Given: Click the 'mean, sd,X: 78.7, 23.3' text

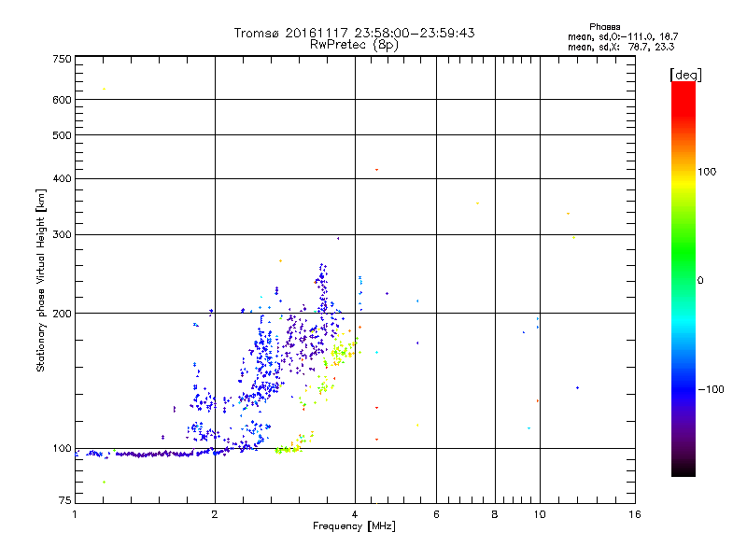Looking at the screenshot, I should click(x=621, y=47).
